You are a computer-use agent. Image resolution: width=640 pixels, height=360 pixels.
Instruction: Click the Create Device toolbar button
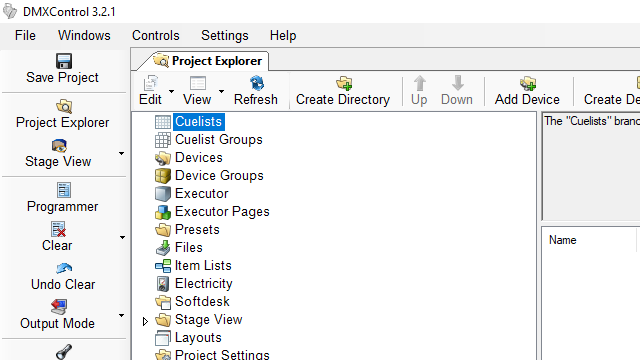coord(611,90)
